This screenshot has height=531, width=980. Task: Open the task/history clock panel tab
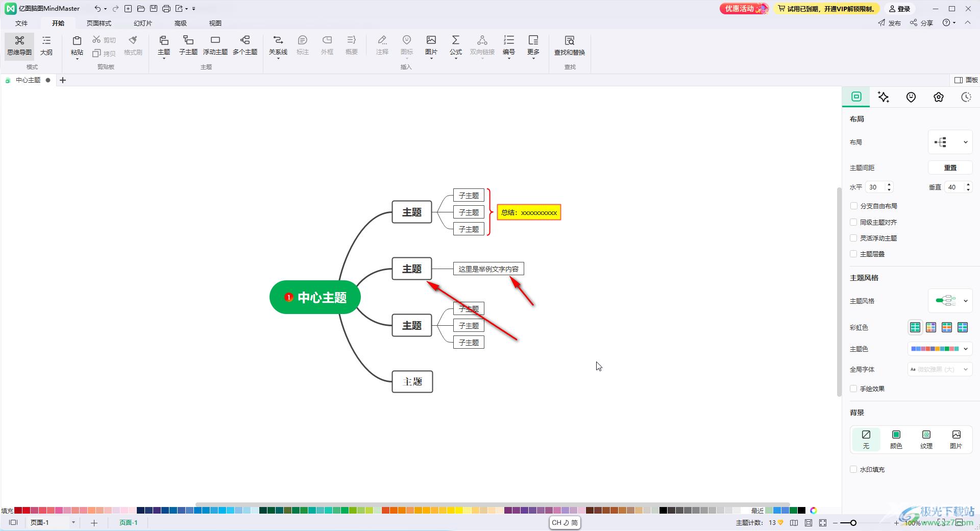coord(966,97)
